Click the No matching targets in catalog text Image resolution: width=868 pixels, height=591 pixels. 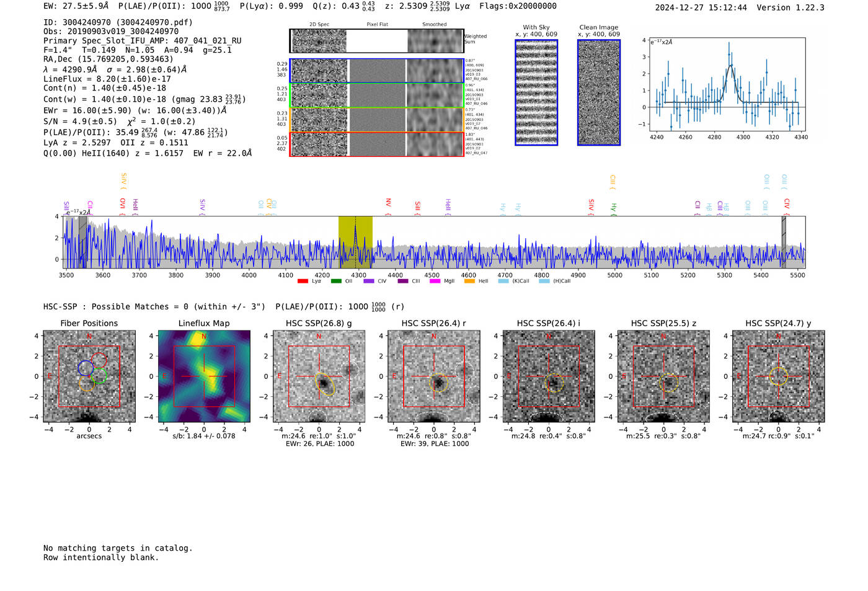click(x=118, y=548)
